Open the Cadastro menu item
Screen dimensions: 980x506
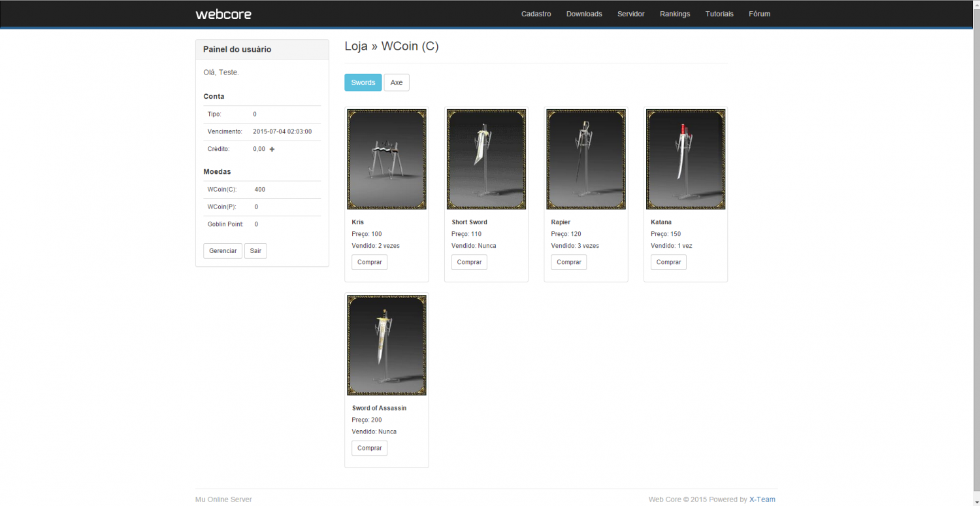point(536,14)
